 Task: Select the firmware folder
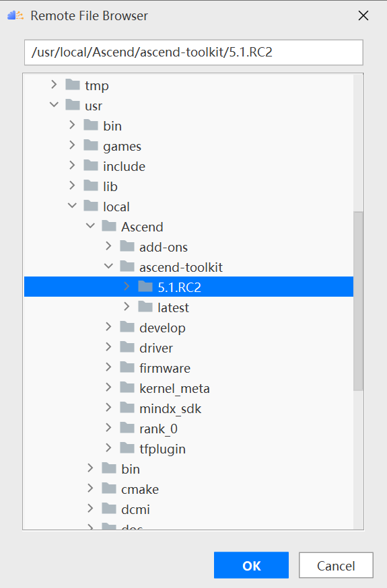165,368
